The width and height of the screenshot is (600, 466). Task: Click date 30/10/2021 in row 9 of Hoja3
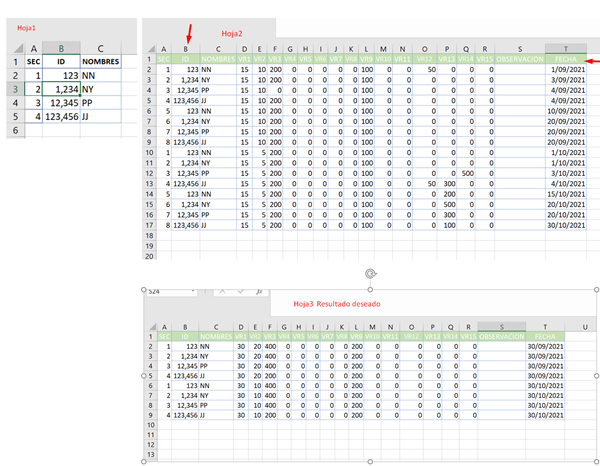545,415
